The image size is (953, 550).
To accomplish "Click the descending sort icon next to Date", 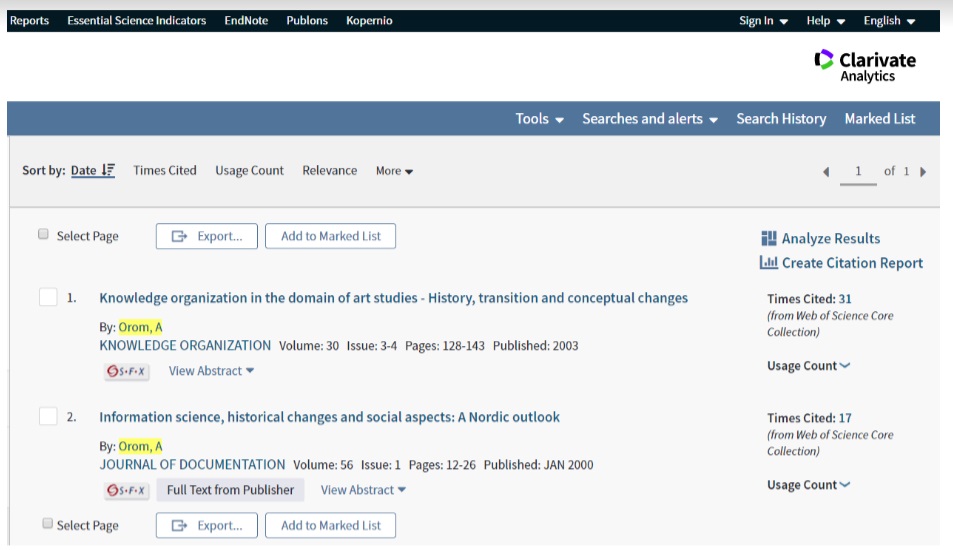I will tap(108, 170).
